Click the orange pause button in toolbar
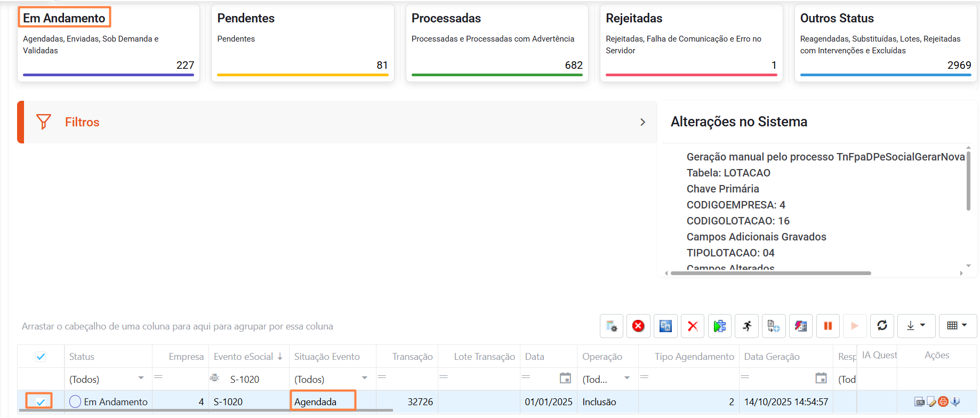 coord(828,326)
